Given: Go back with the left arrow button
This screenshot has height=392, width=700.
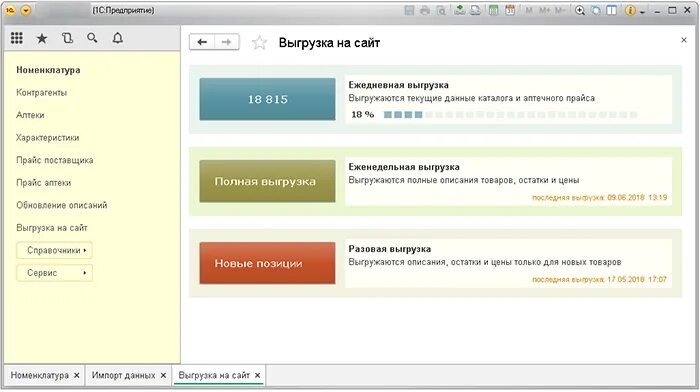Looking at the screenshot, I should point(202,42).
